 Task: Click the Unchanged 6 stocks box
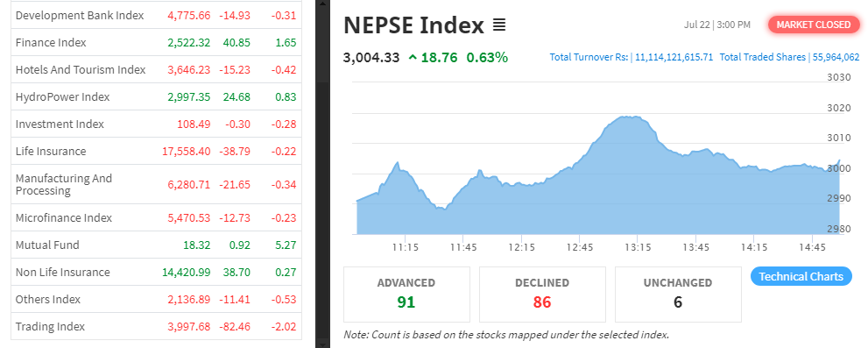pos(678,295)
